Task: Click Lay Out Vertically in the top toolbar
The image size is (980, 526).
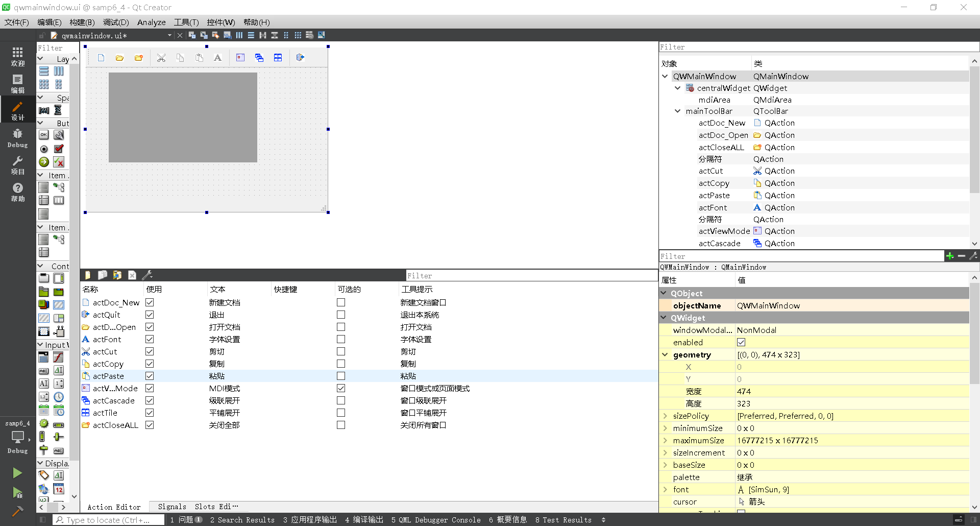Action: (251, 35)
